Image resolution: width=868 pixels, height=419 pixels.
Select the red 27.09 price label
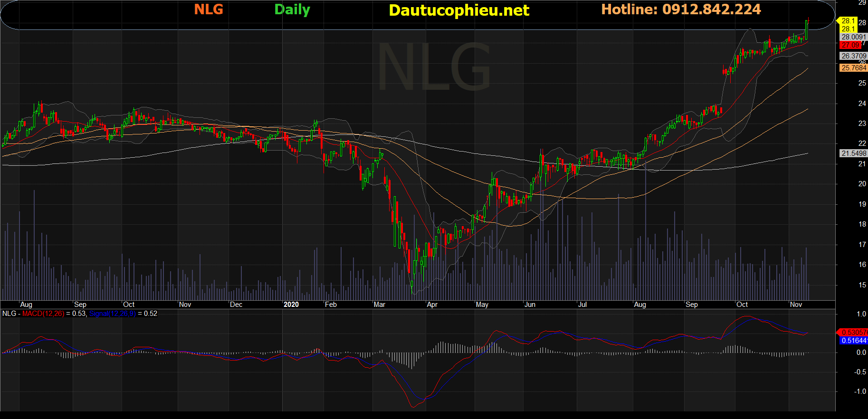850,45
